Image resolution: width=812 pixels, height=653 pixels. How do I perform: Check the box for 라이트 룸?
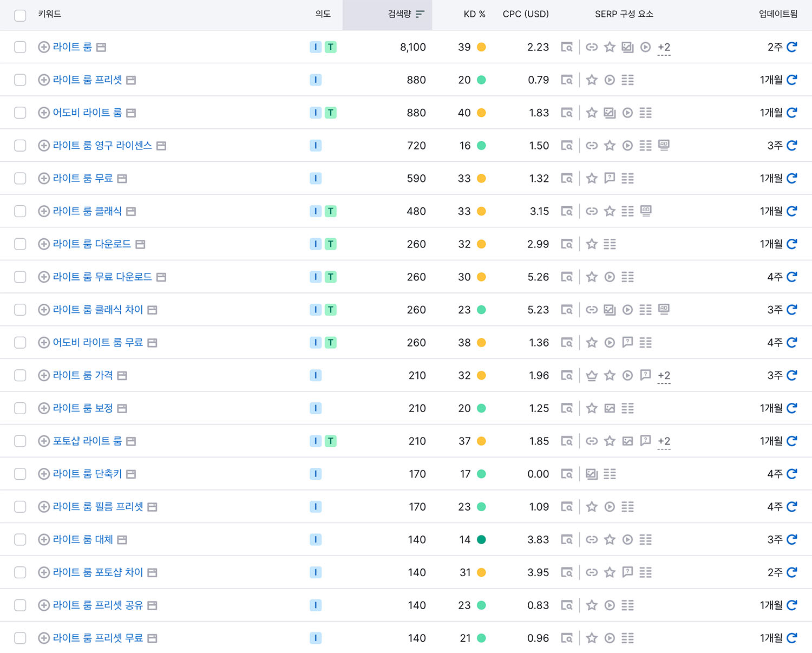[x=20, y=47]
